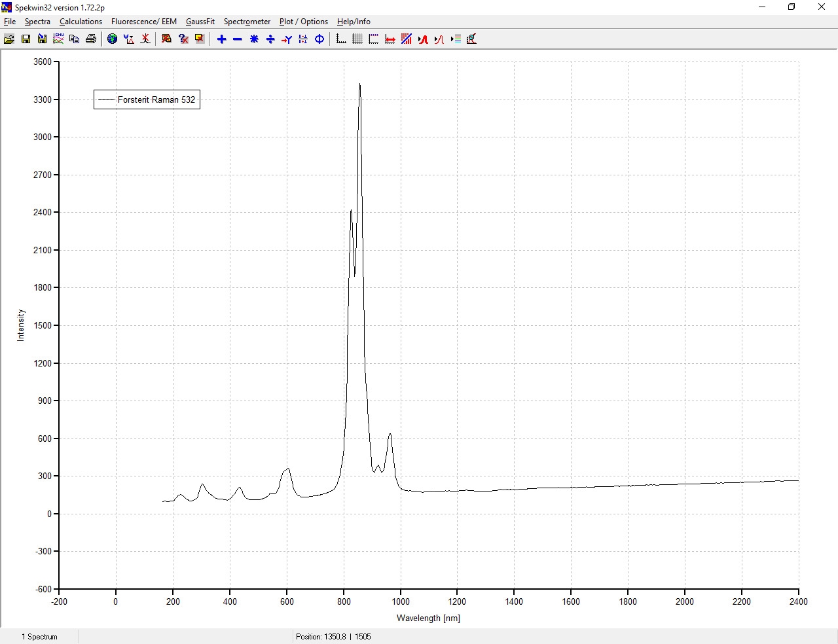Click the GNU plot export icon

(58, 39)
